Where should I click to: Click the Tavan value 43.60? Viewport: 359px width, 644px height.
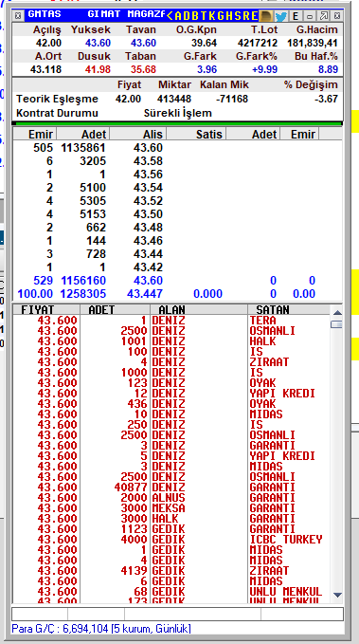point(143,43)
